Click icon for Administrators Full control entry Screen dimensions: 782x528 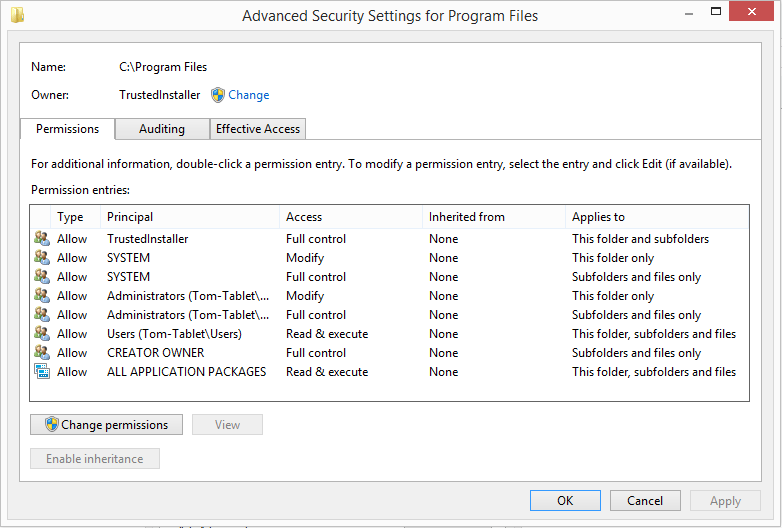coord(42,314)
